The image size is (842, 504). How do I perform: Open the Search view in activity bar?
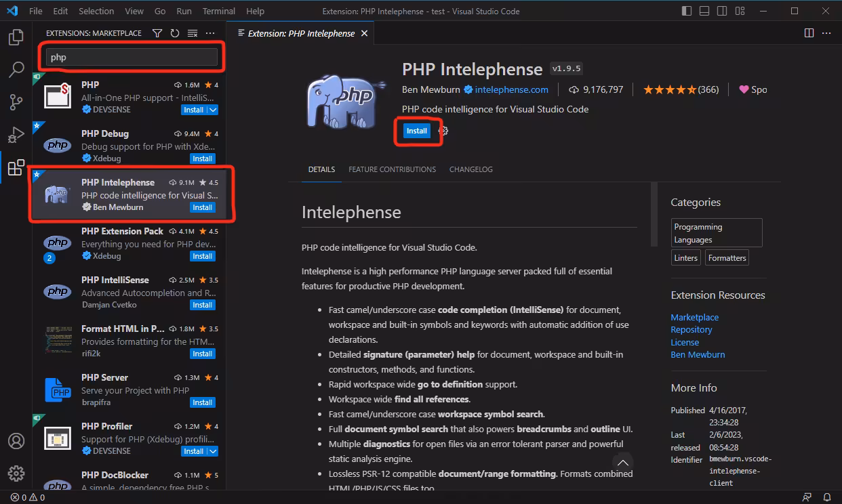click(16, 69)
